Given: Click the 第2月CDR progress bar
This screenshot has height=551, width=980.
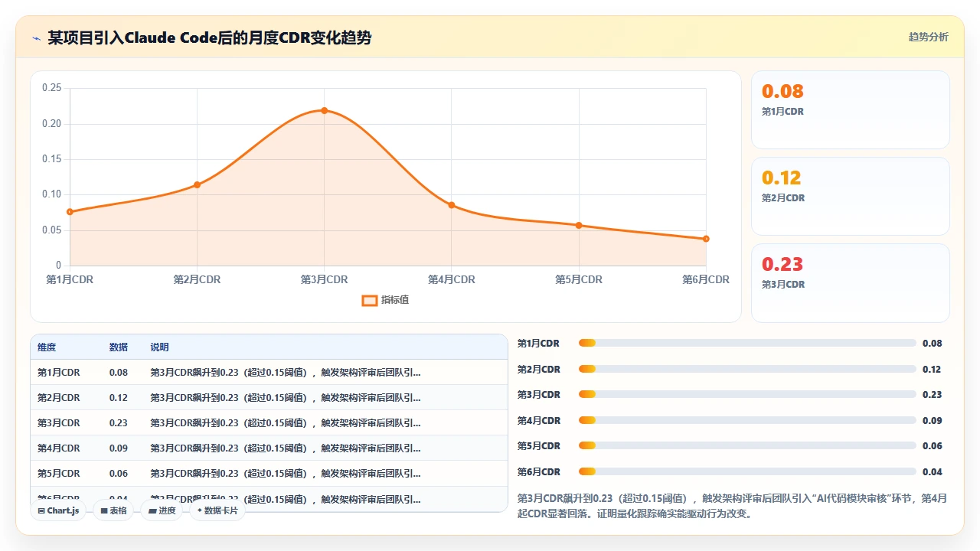Looking at the screenshot, I should click(747, 369).
